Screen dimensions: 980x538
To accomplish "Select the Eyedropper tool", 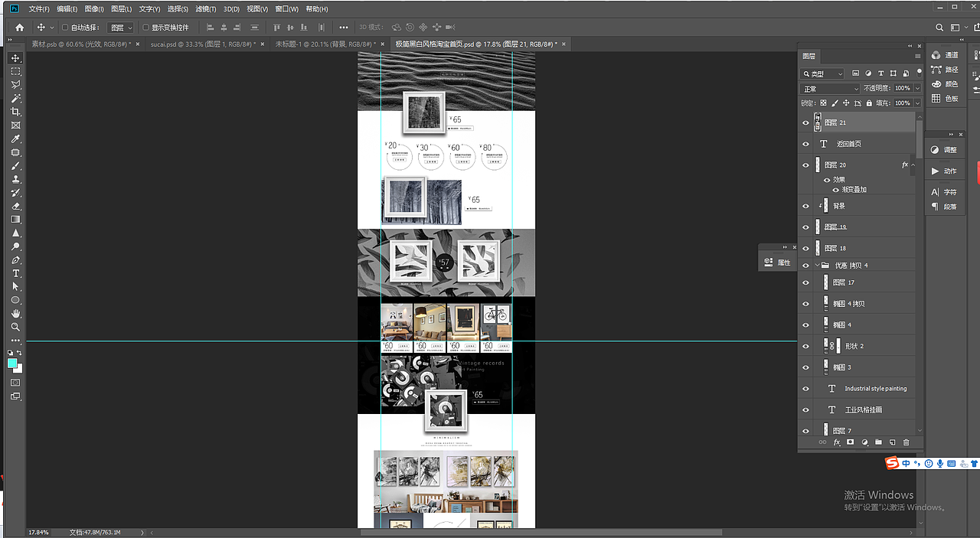I will click(x=15, y=139).
